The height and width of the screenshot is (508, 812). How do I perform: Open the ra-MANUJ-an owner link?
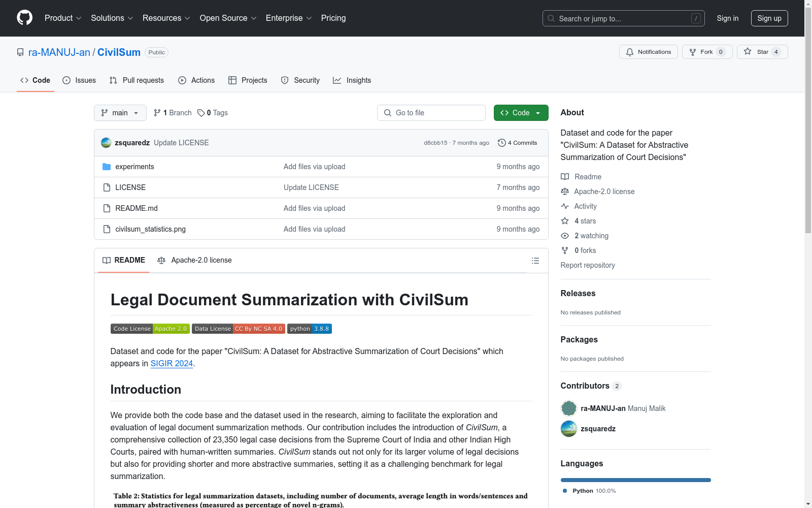59,52
